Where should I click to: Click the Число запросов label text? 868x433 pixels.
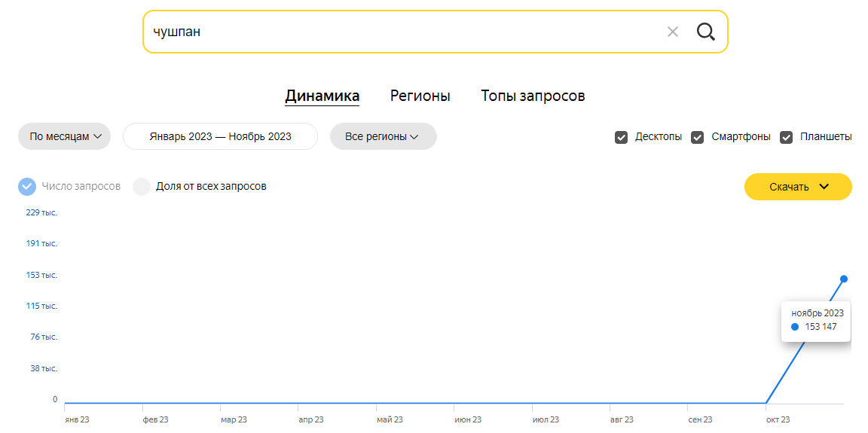pos(81,186)
